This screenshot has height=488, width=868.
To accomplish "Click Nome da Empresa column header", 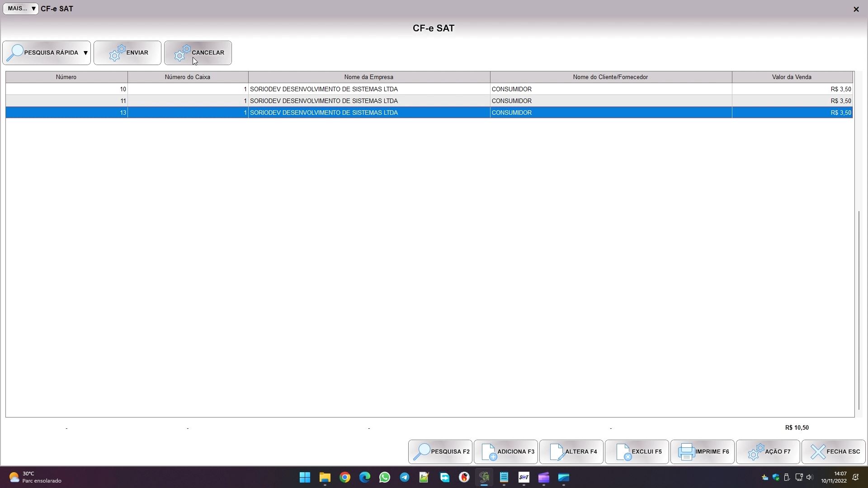I will tap(368, 77).
